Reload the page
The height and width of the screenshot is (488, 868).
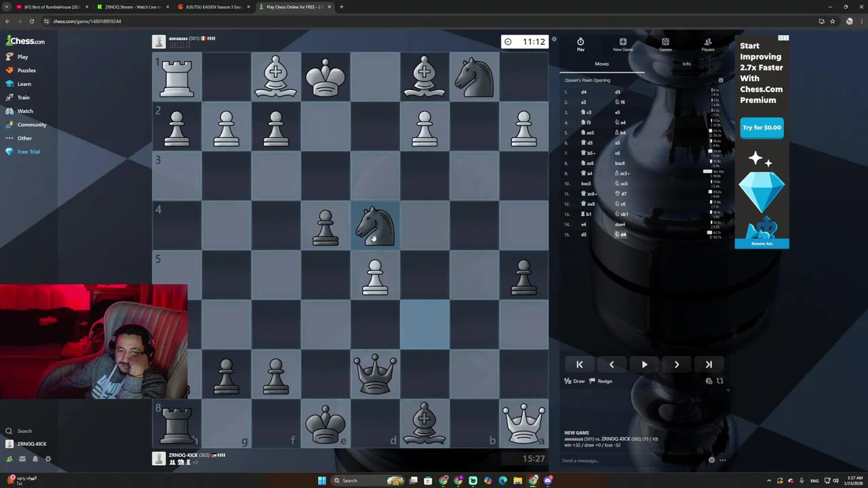(x=32, y=21)
